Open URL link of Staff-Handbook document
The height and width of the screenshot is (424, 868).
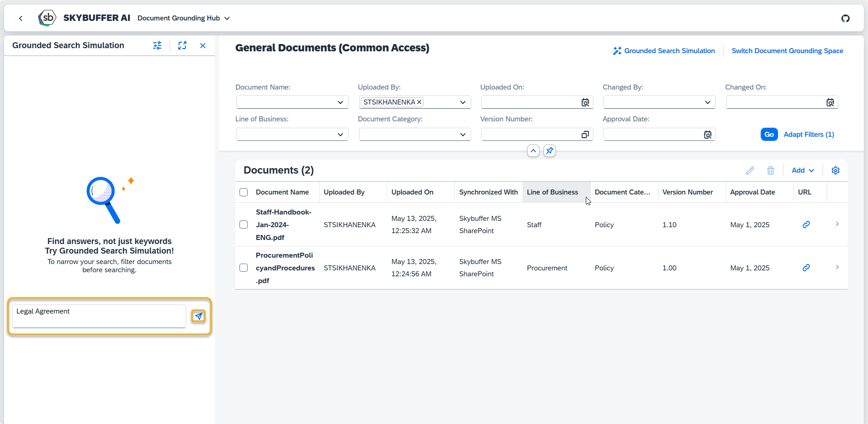(806, 224)
